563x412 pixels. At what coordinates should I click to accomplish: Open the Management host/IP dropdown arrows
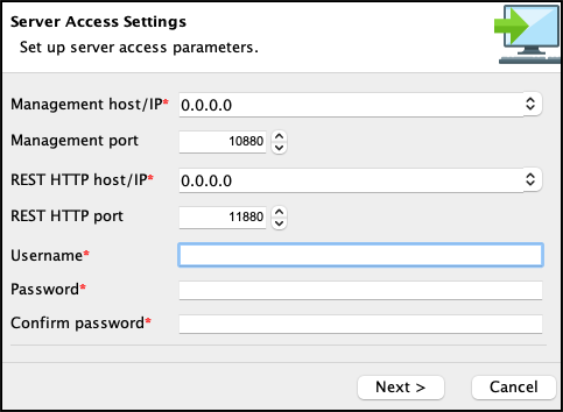point(530,104)
